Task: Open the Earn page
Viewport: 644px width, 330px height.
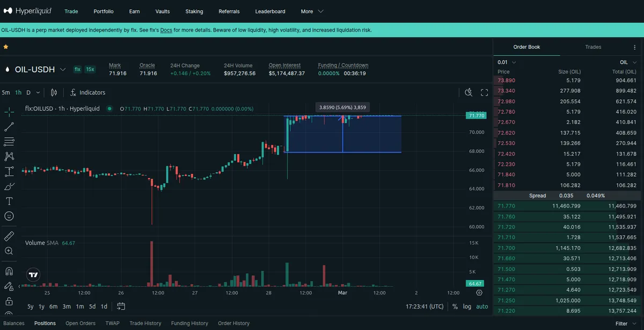Action: pyautogui.click(x=135, y=11)
